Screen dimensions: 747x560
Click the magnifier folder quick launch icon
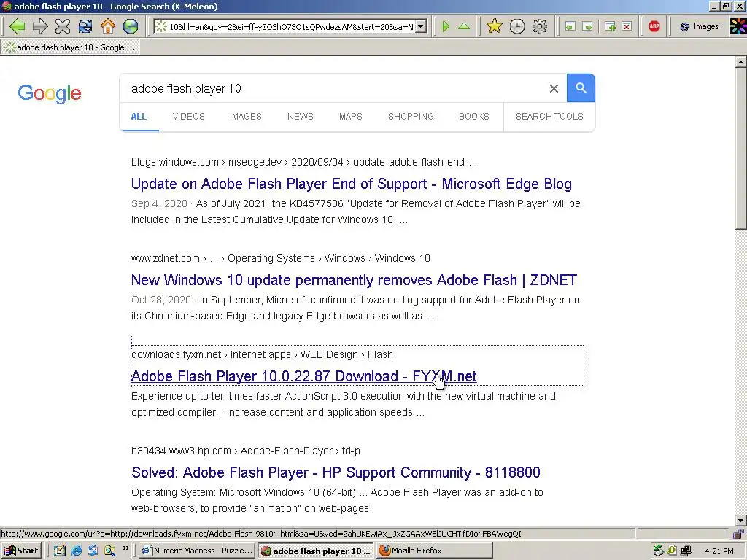[109, 551]
